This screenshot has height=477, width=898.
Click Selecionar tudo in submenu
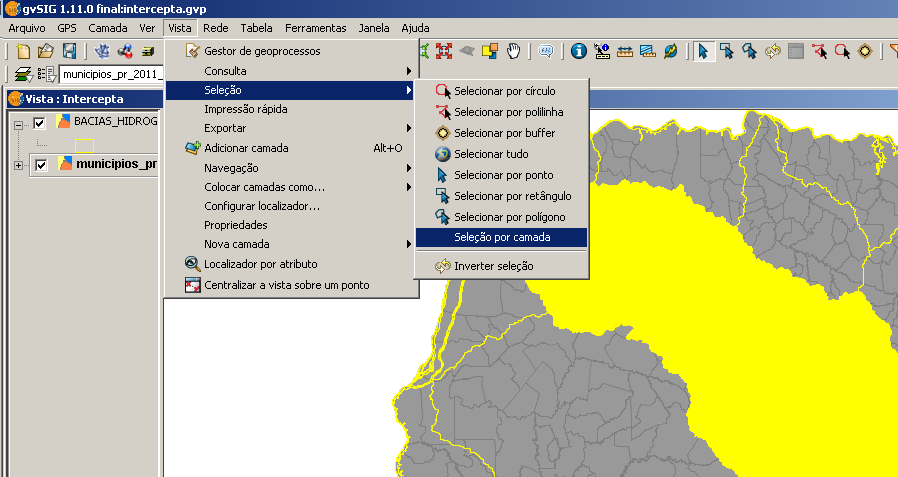tap(491, 154)
